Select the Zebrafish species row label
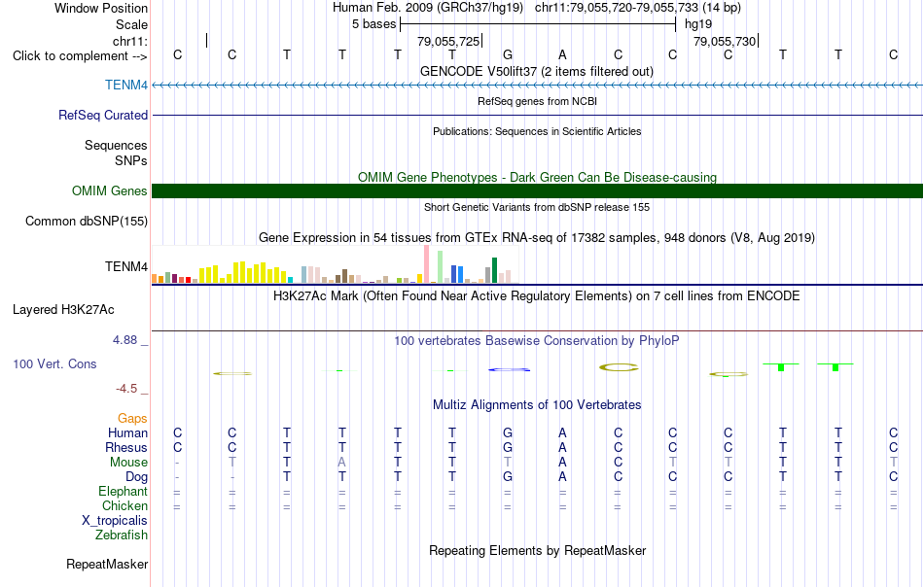 pos(122,535)
